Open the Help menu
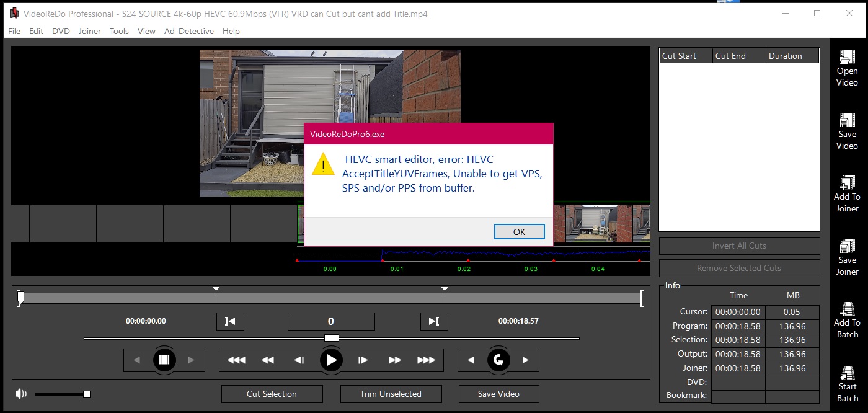Image resolution: width=868 pixels, height=413 pixels. (231, 31)
